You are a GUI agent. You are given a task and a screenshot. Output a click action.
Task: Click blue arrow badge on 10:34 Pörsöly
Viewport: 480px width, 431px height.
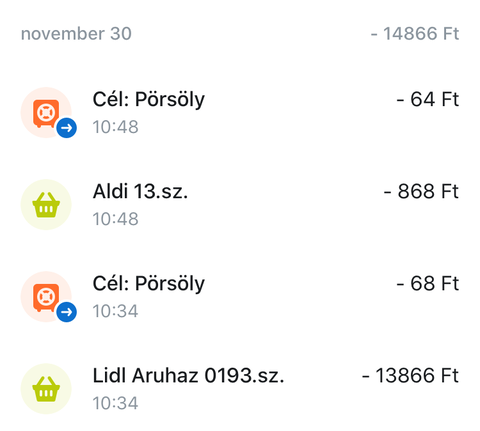point(67,312)
